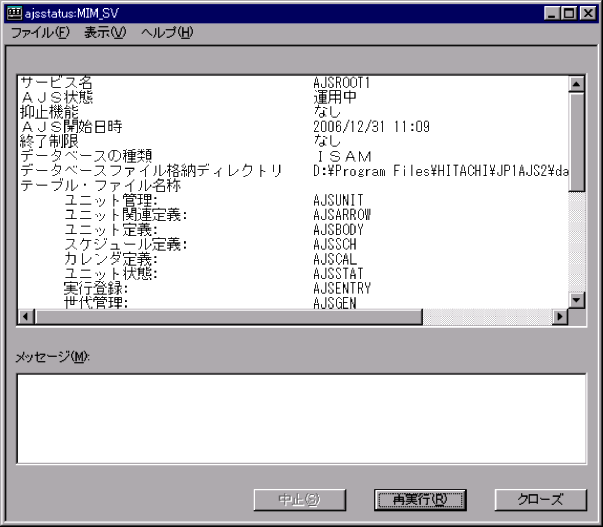Click the 抑止機能 label

click(x=49, y=112)
